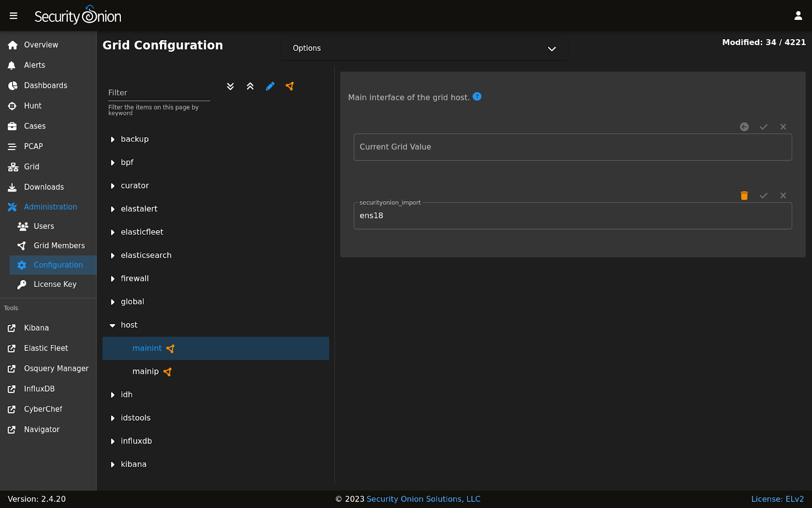Launch InfluxDB external tool
The width and height of the screenshot is (812, 508).
pyautogui.click(x=48, y=389)
